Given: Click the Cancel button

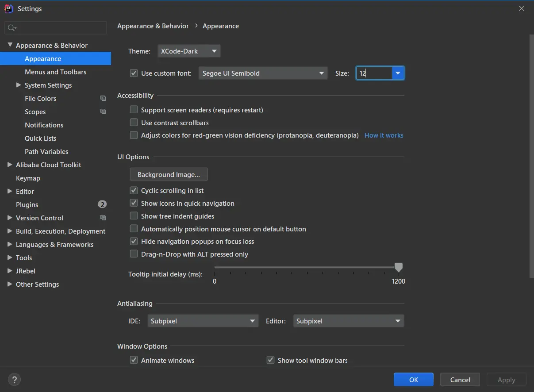Looking at the screenshot, I should pos(460,380).
